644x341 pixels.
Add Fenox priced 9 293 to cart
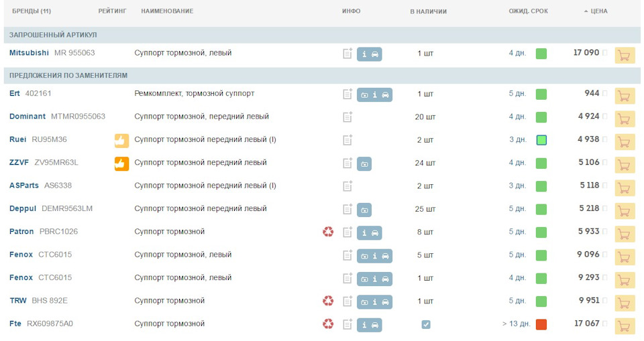click(x=625, y=280)
